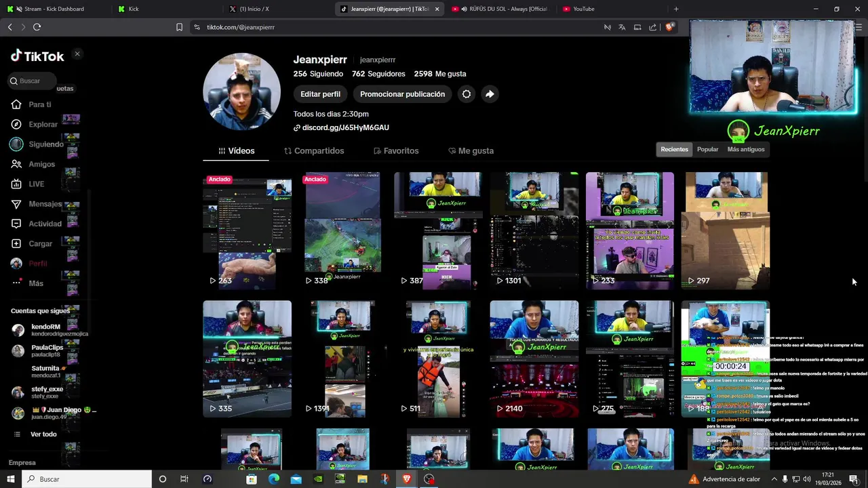868x488 pixels.
Task: Click Editar perfil button
Action: point(320,94)
